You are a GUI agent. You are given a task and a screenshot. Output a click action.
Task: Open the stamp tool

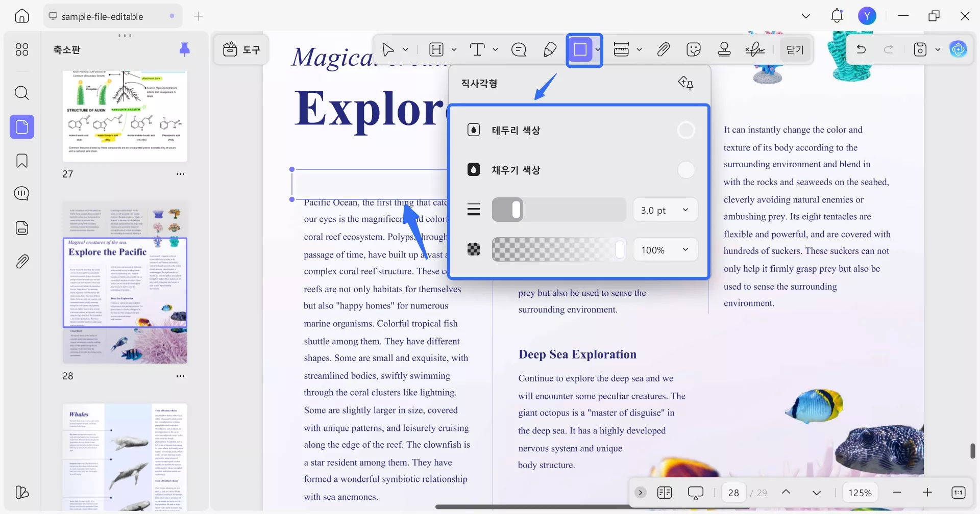[x=724, y=49]
